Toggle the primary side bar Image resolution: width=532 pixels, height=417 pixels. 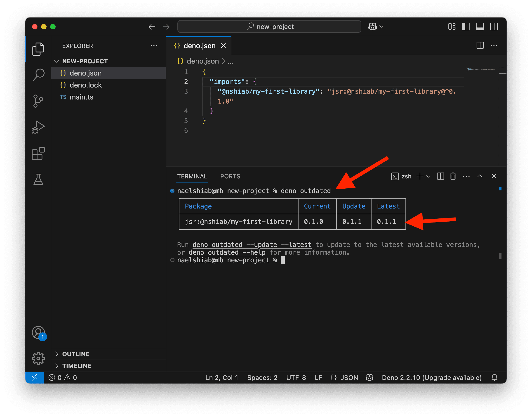(x=466, y=26)
